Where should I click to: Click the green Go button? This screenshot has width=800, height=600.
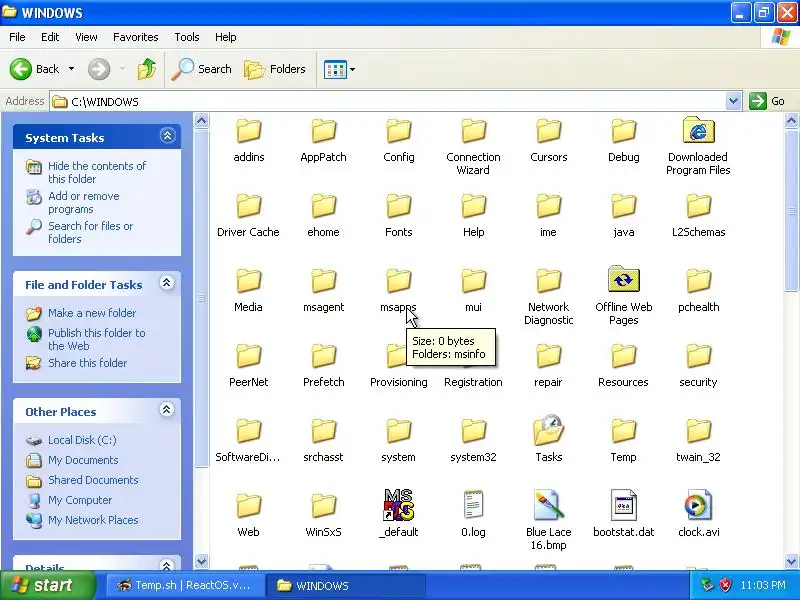(x=767, y=101)
